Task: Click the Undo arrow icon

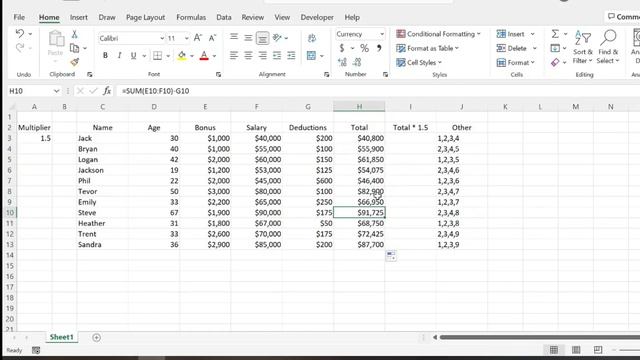Action: [20, 33]
